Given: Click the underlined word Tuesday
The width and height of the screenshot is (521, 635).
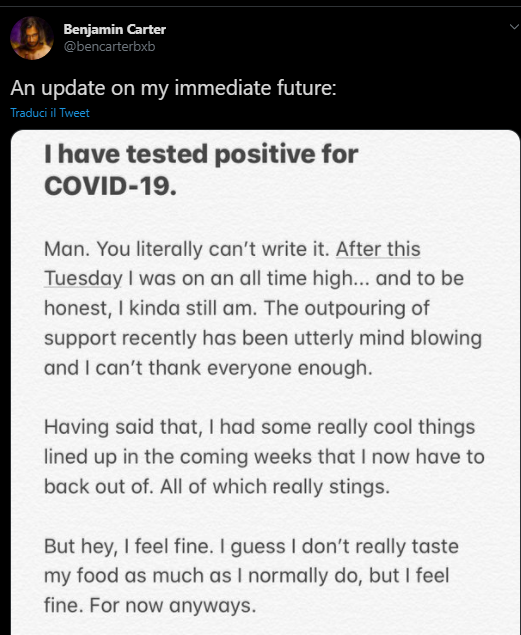Looking at the screenshot, I should [83, 279].
